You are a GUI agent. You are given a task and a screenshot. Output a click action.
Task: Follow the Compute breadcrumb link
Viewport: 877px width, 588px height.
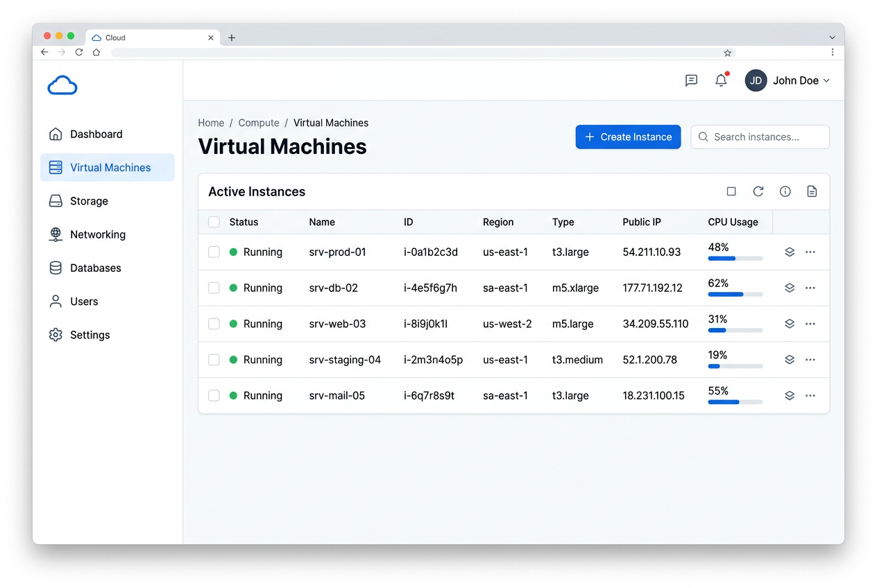click(259, 123)
